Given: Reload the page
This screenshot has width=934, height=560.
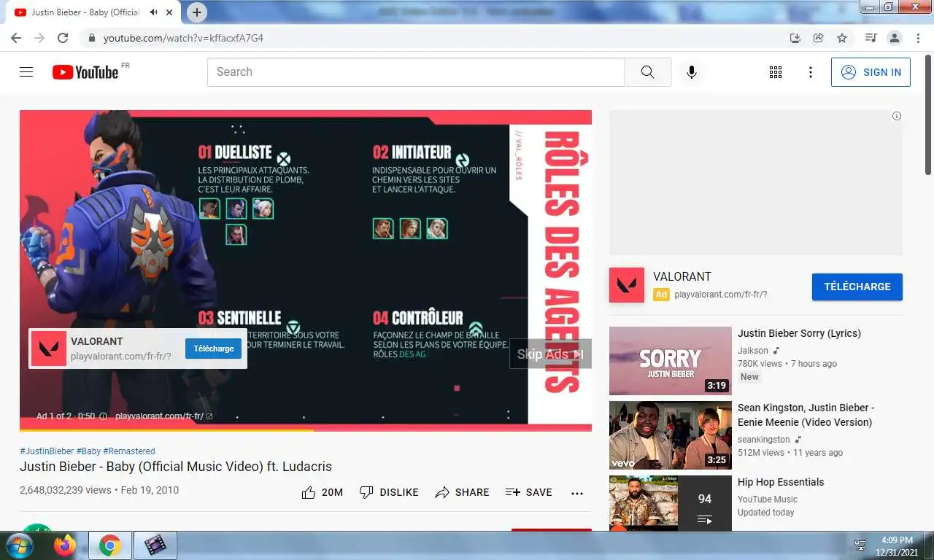Looking at the screenshot, I should point(63,38).
